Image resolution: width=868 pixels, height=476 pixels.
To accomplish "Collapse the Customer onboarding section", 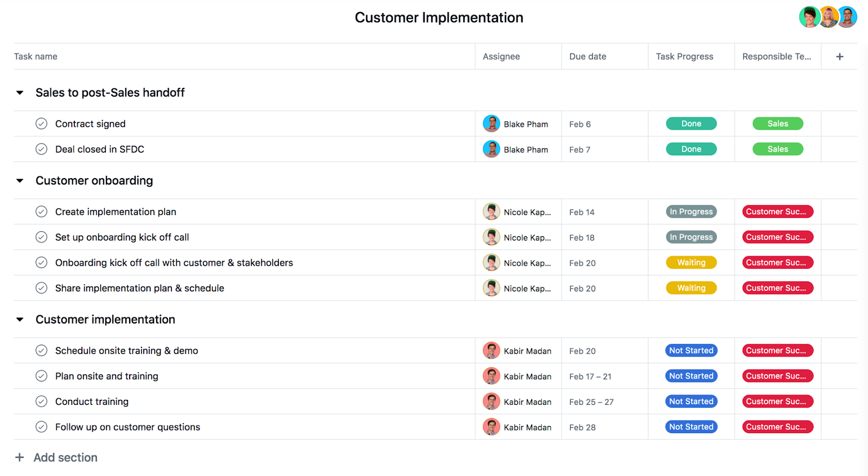I will pyautogui.click(x=20, y=181).
